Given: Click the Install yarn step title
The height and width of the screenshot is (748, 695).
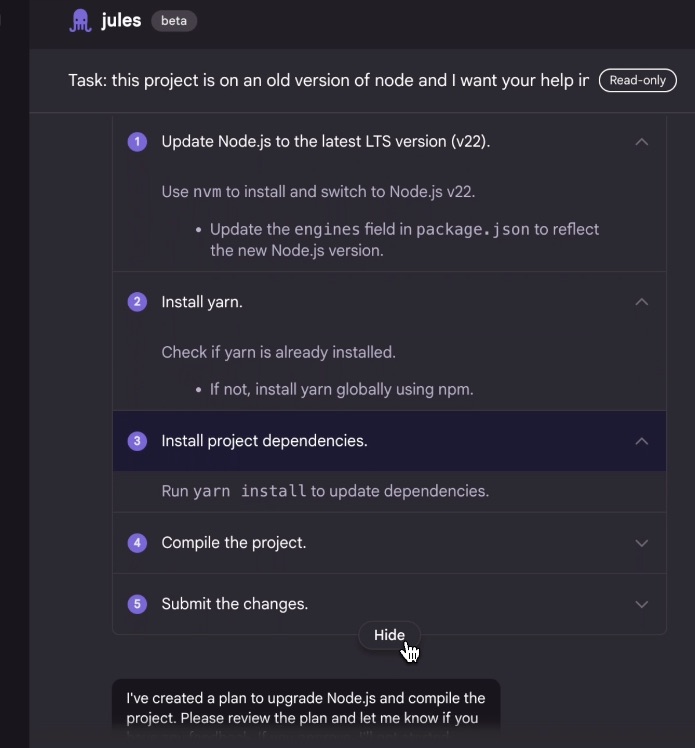Looking at the screenshot, I should 202,302.
